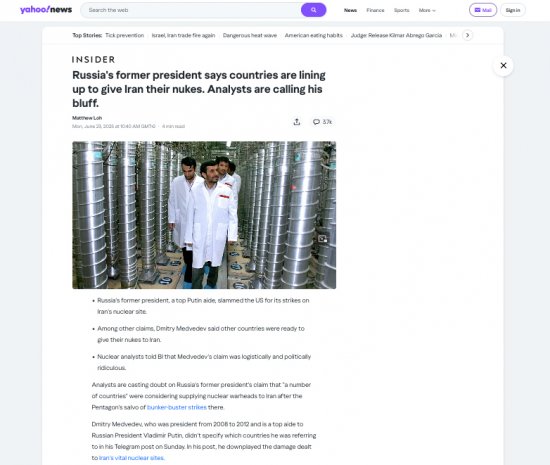Open Dangerous heat wave top story

coord(250,35)
